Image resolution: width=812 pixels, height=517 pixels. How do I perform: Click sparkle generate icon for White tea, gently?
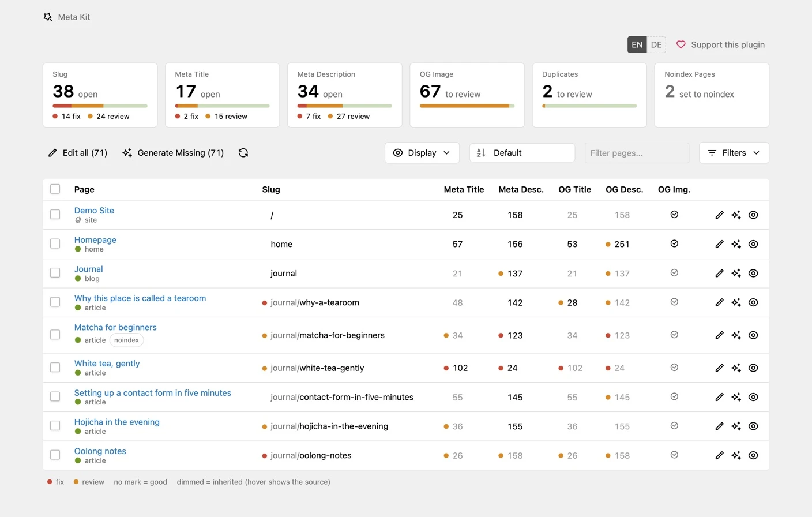pyautogui.click(x=736, y=368)
